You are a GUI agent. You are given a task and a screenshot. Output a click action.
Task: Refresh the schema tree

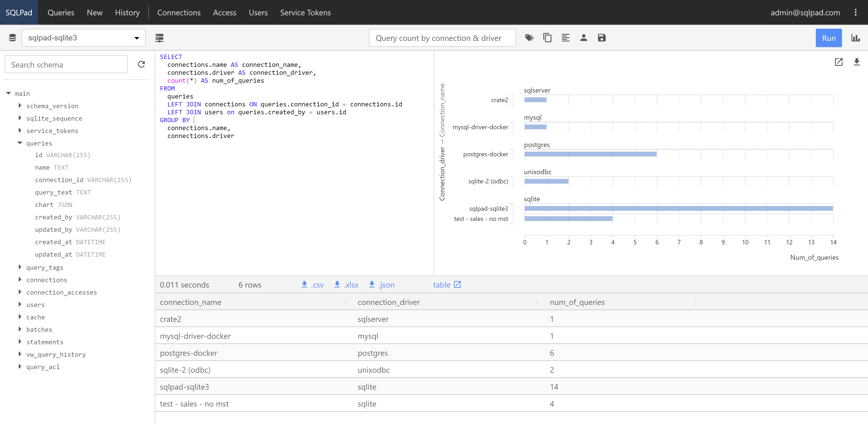[142, 64]
